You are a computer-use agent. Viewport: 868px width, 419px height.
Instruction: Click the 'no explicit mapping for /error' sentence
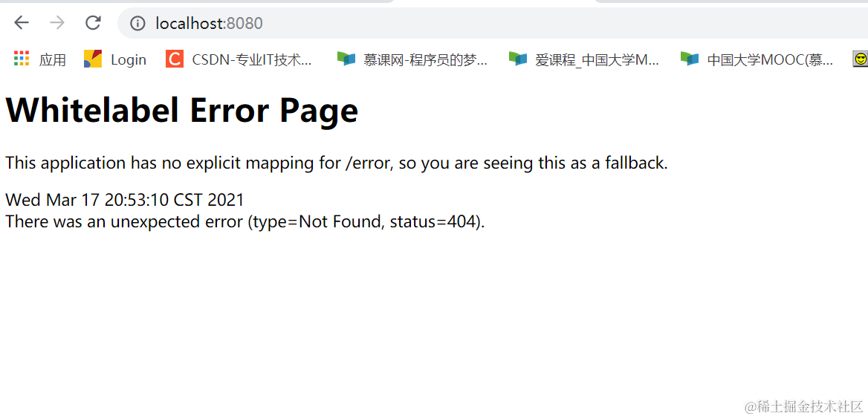pos(337,163)
